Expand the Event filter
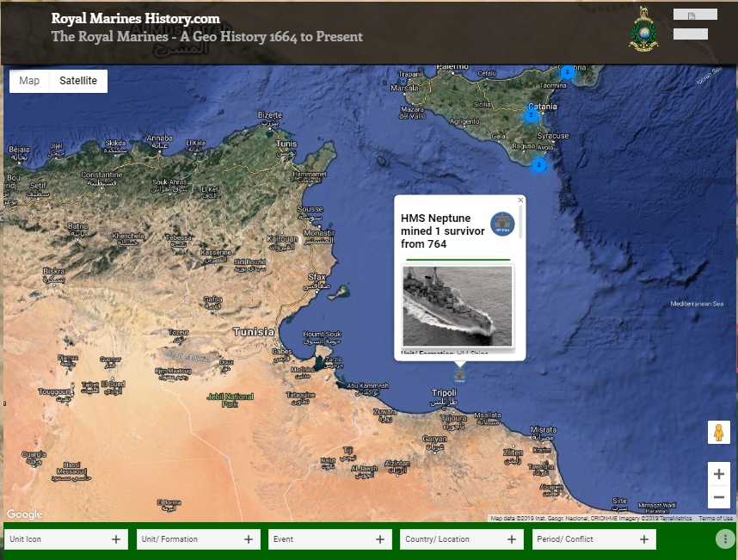The width and height of the screenshot is (738, 560). pyautogui.click(x=330, y=539)
